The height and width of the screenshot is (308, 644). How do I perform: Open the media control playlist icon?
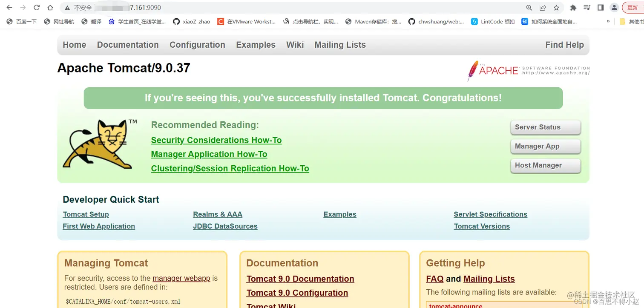(587, 8)
